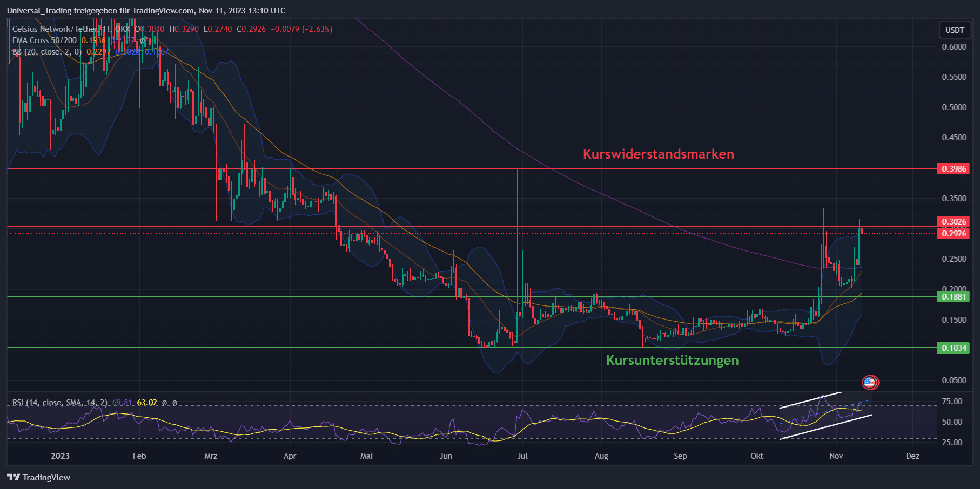980x489 pixels.
Task: Click the EMA value 0.1936
Action: (x=93, y=40)
